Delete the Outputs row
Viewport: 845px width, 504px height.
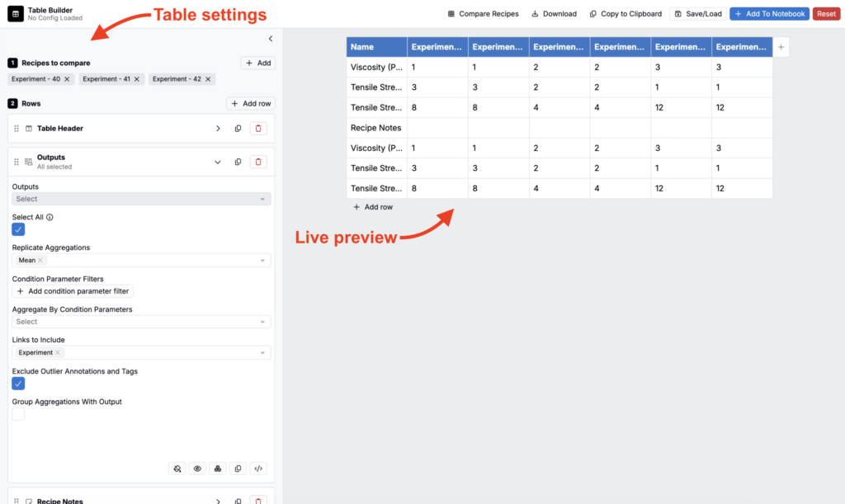click(258, 162)
